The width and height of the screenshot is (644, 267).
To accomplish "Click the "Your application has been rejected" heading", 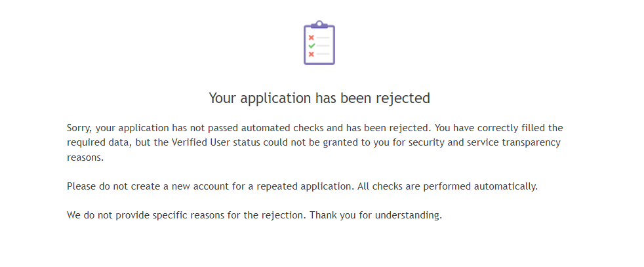I will click(319, 98).
